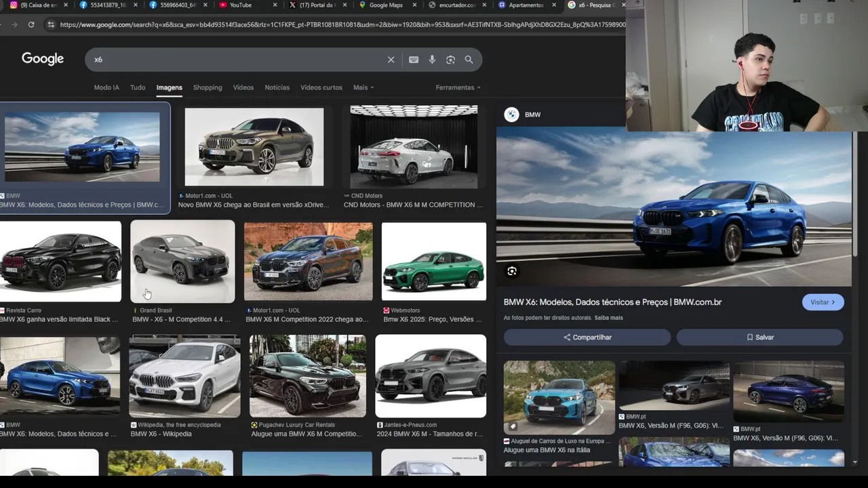Click the Compartilhar button

point(587,337)
